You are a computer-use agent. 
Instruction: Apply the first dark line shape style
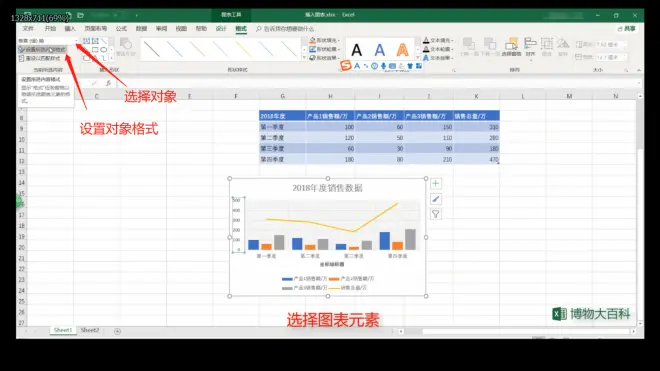point(152,49)
